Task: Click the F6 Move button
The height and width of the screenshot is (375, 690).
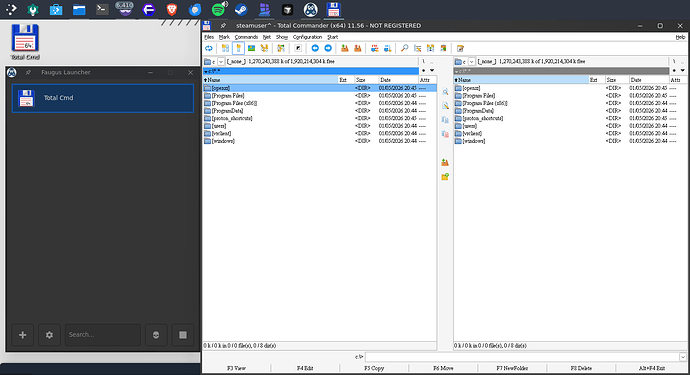Action: click(x=443, y=368)
